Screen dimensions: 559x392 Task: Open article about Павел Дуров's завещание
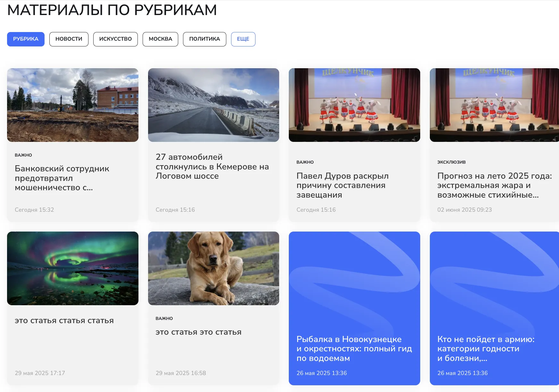pyautogui.click(x=342, y=185)
